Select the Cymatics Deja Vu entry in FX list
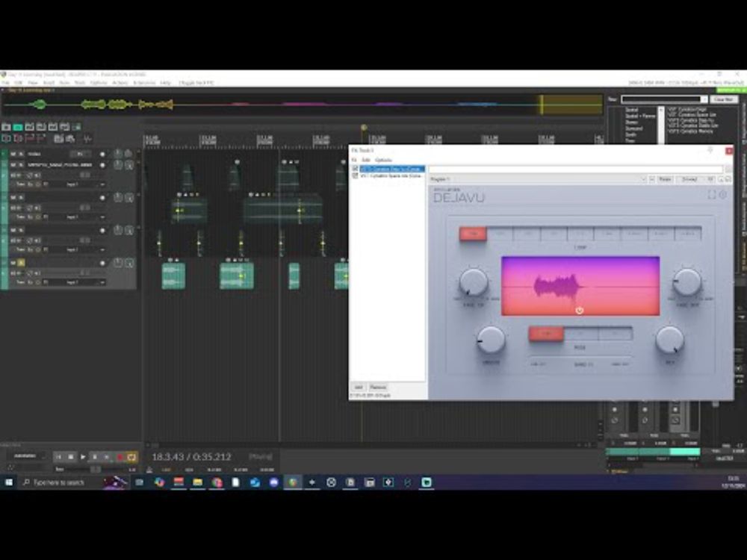Viewport: 747px width, 560px height. click(x=391, y=169)
